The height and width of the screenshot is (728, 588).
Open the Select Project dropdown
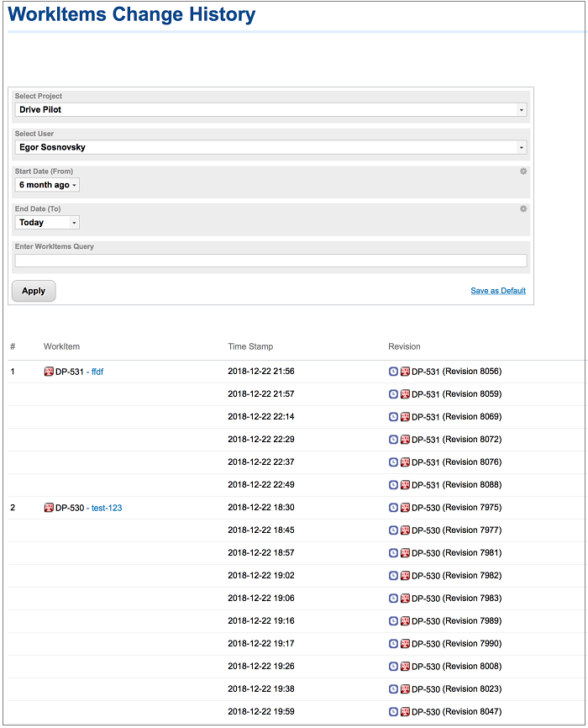pos(270,110)
